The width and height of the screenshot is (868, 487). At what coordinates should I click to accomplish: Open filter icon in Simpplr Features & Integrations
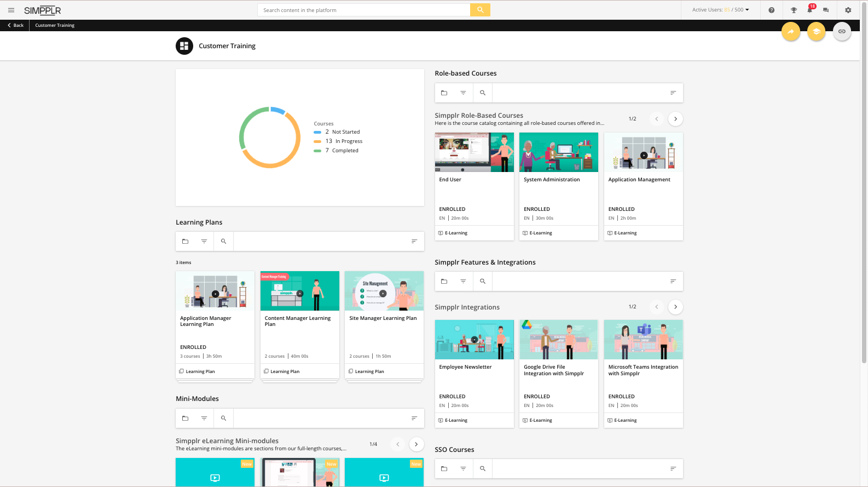[x=463, y=281]
